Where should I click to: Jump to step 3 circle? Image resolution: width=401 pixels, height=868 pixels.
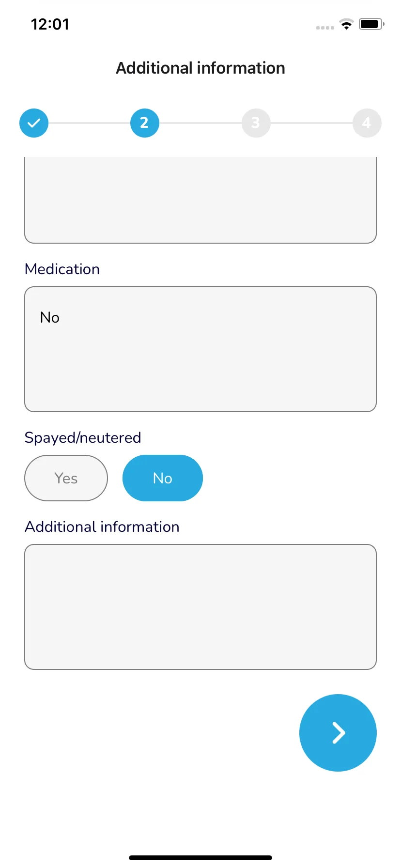[256, 123]
